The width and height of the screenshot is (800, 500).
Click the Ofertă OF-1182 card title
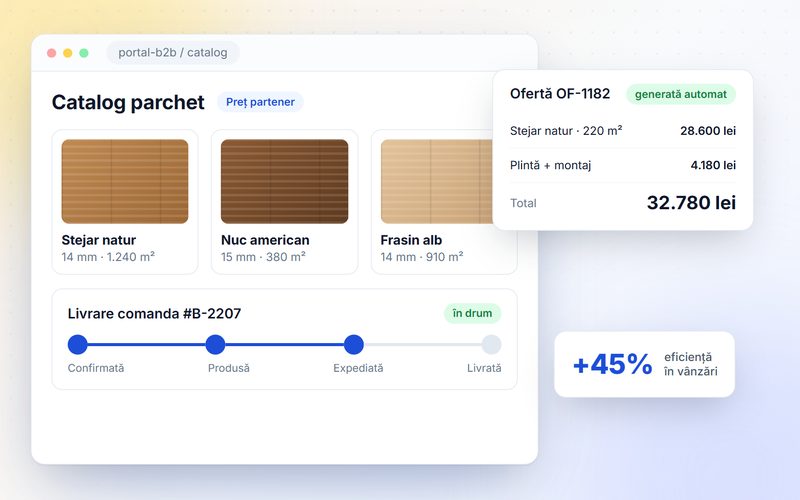[560, 93]
